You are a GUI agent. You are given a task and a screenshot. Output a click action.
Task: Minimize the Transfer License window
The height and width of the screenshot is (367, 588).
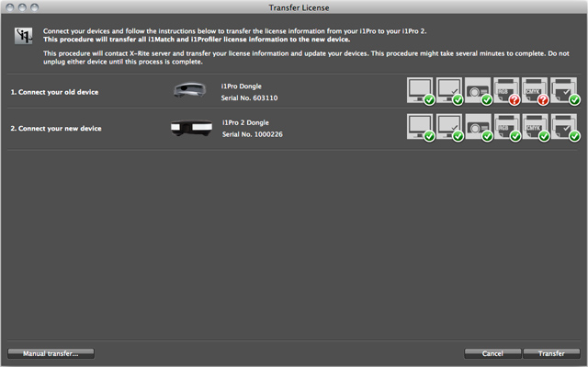pyautogui.click(x=22, y=7)
